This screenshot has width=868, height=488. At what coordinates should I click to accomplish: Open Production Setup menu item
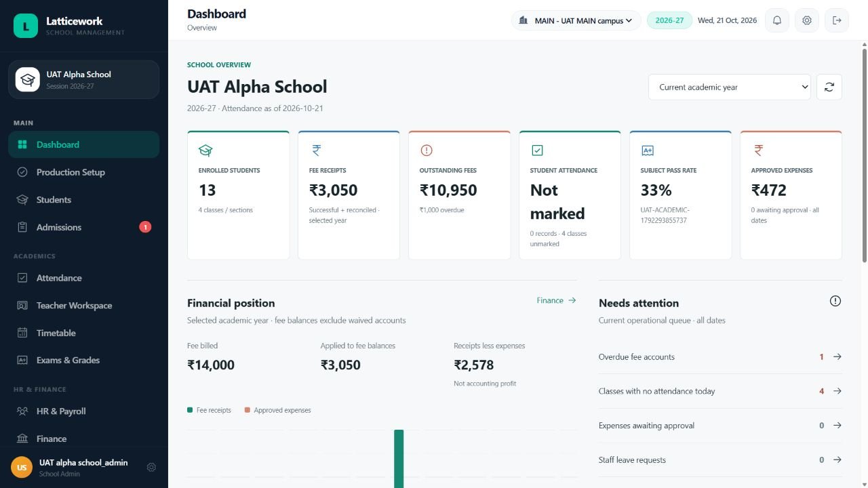84,172
